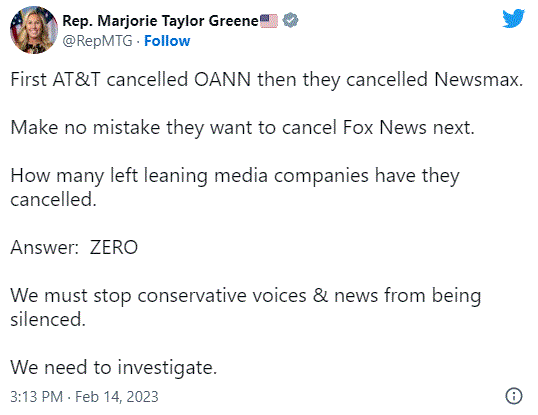Open the Rep. Marjorie Taylor Greene display name
The image size is (538, 415).
tap(161, 21)
